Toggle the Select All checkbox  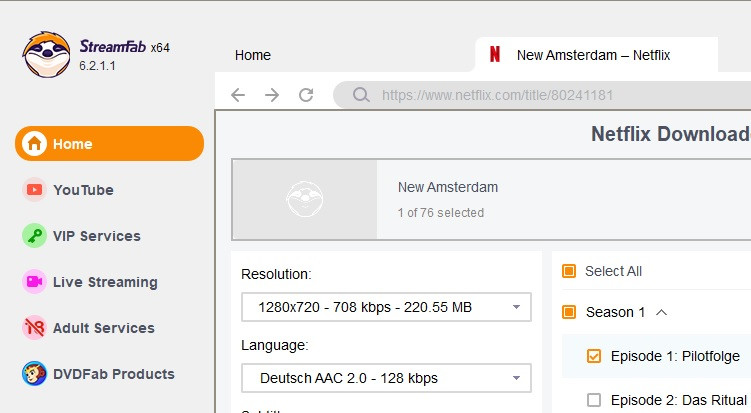569,271
